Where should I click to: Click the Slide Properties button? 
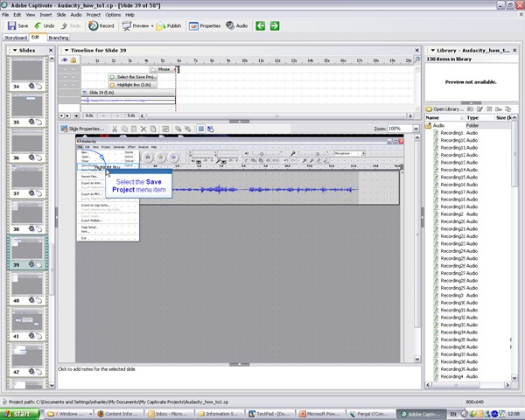click(x=83, y=129)
